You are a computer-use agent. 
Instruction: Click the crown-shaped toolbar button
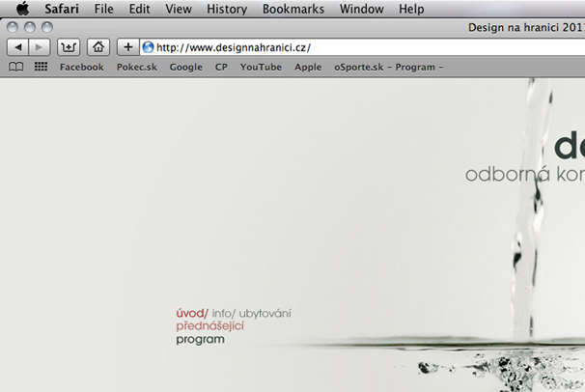(70, 46)
